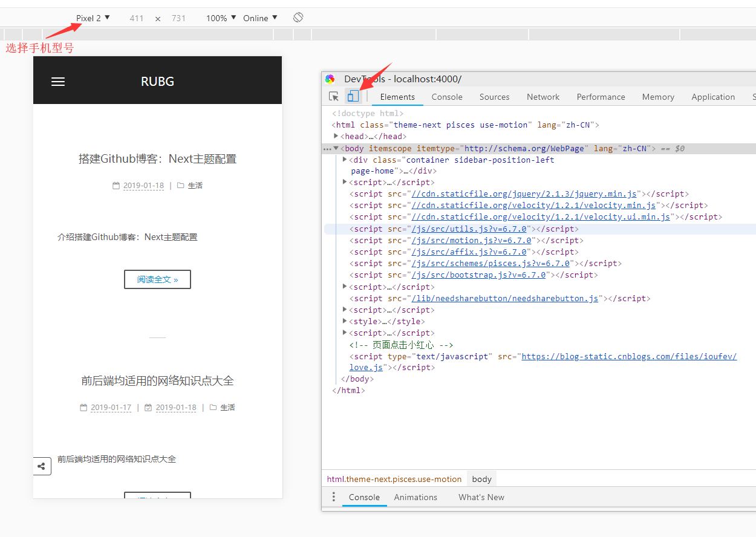Switch to the Sources tab
Viewport: 756px width, 537px height.
[494, 97]
